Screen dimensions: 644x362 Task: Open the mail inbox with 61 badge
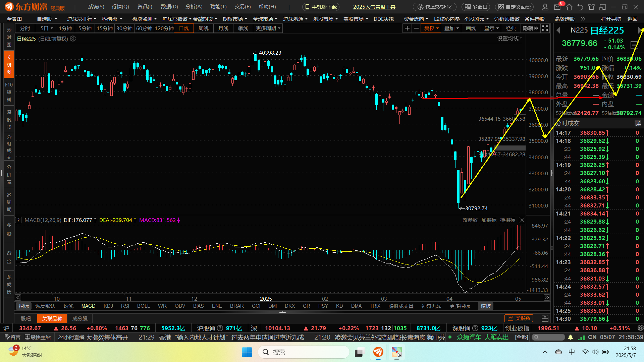click(x=557, y=7)
